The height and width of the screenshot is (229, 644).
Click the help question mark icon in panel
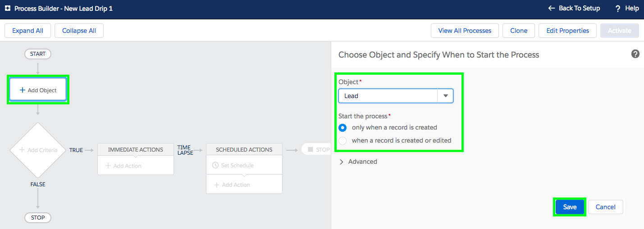tap(635, 54)
